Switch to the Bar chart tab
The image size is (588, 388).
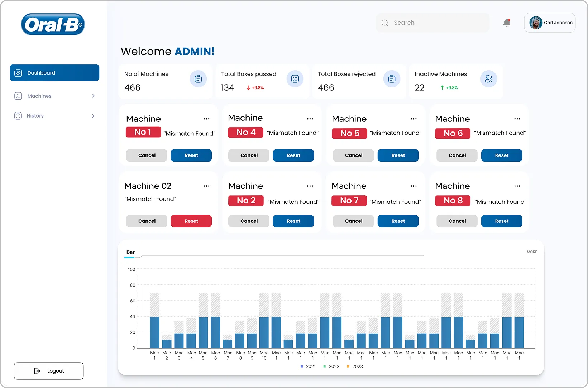[130, 252]
